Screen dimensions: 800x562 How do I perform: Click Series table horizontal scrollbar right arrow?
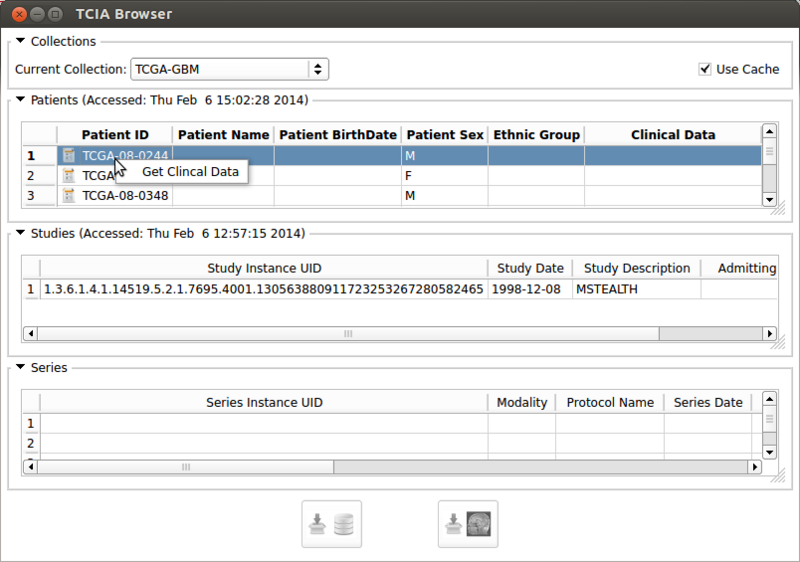[x=755, y=467]
